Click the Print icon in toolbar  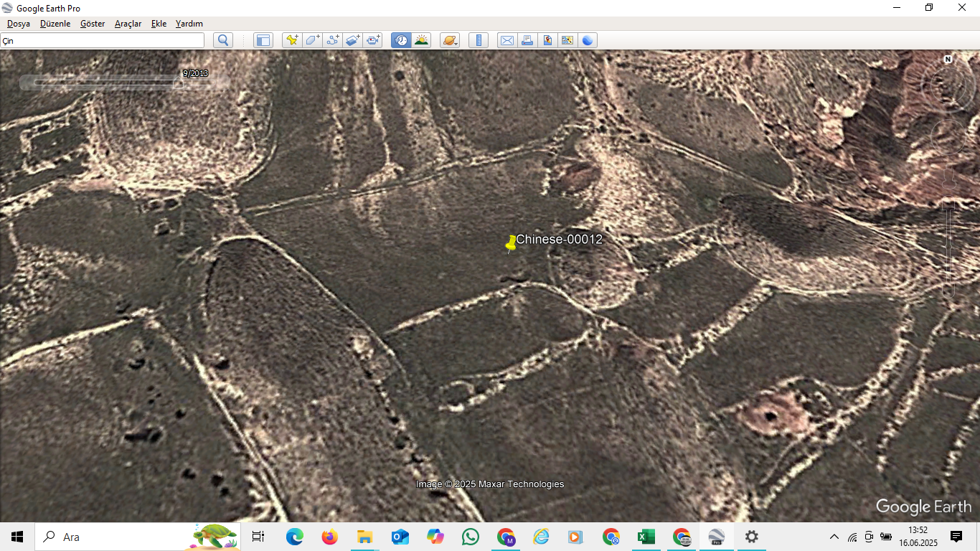pos(527,40)
